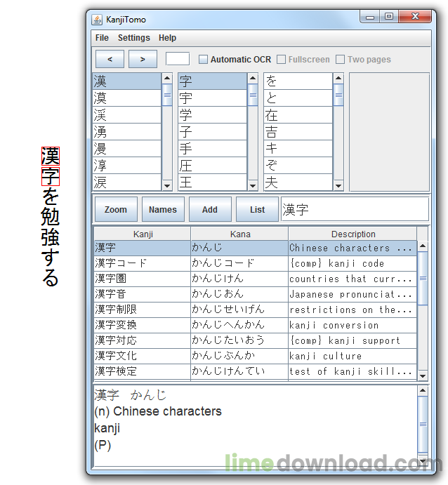This screenshot has width=448, height=485.
Task: Select candidate 漫 in first character list
Action: tap(127, 149)
